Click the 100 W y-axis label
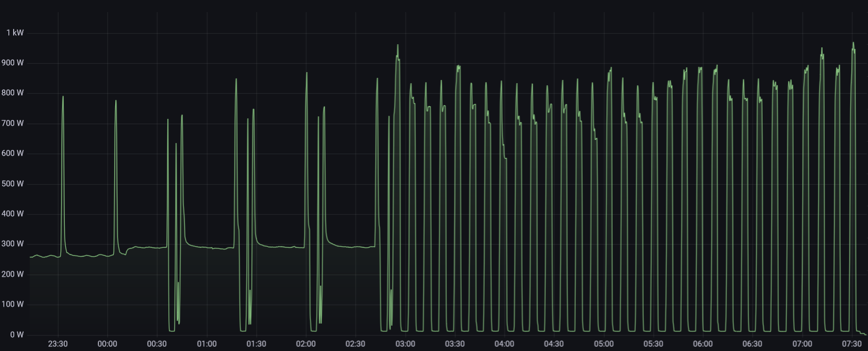868x351 pixels. 13,304
